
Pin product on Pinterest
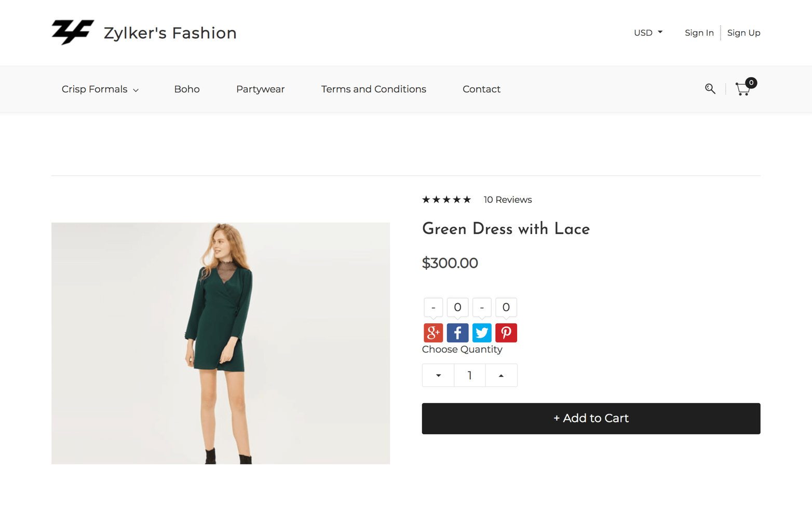[x=506, y=333]
